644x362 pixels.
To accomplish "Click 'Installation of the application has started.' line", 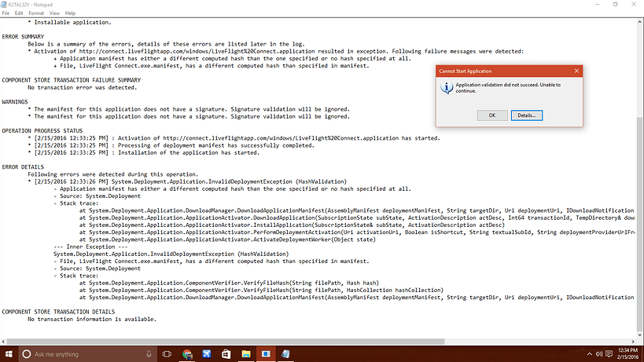I will coord(189,152).
